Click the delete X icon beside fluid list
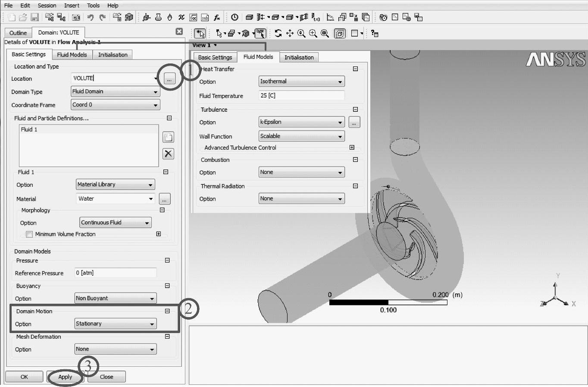 pos(168,154)
